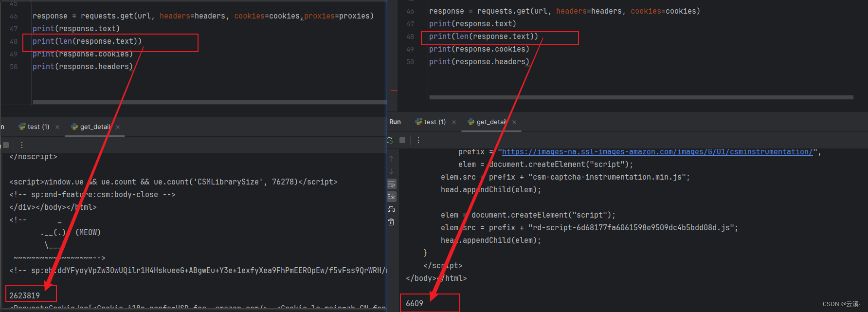The height and width of the screenshot is (312, 868).
Task: Click the rd-script js filename line in the right console
Action: [589, 228]
